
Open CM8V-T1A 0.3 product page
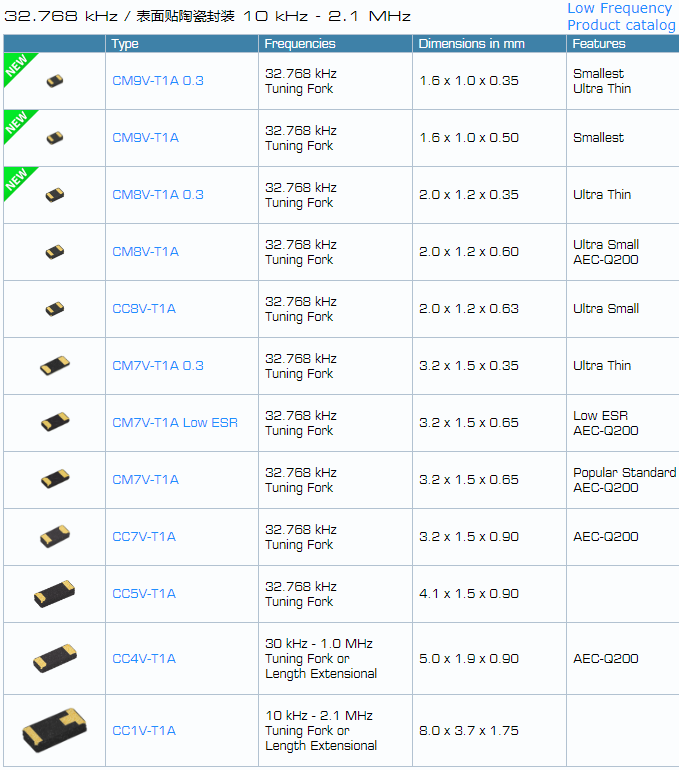point(157,195)
